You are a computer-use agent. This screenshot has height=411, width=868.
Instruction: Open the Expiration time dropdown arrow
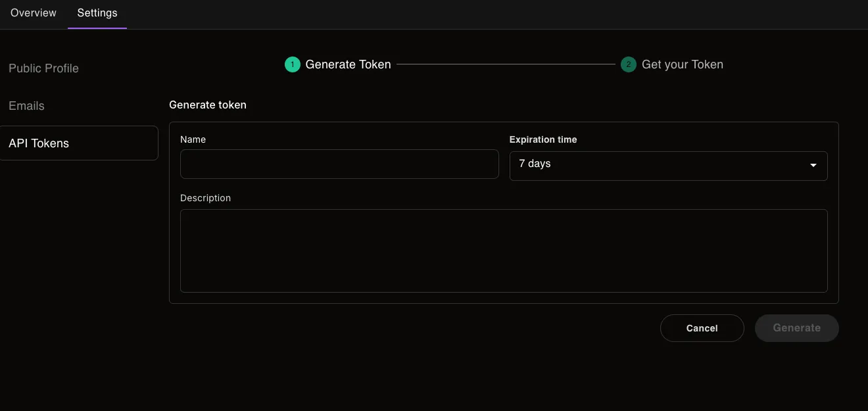[813, 166]
